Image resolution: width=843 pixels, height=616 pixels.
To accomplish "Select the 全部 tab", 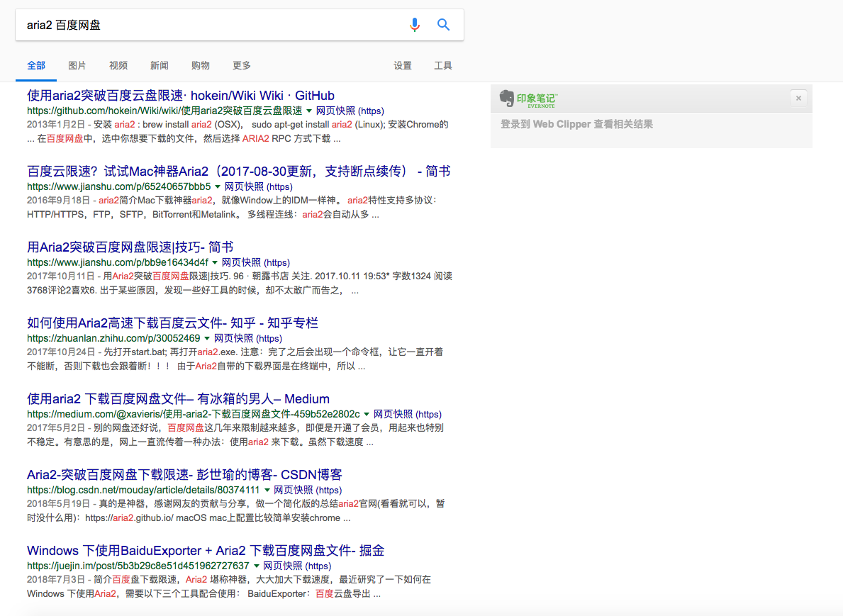I will [36, 66].
